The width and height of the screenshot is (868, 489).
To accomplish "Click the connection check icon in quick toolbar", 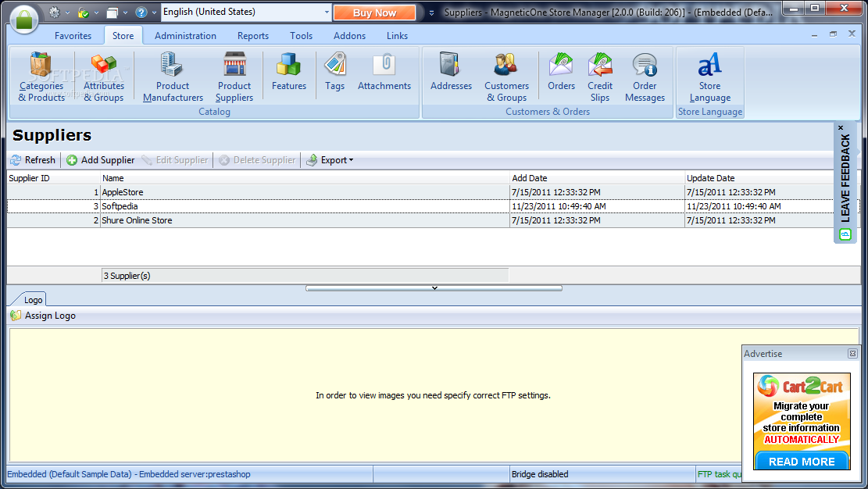I will (x=84, y=12).
